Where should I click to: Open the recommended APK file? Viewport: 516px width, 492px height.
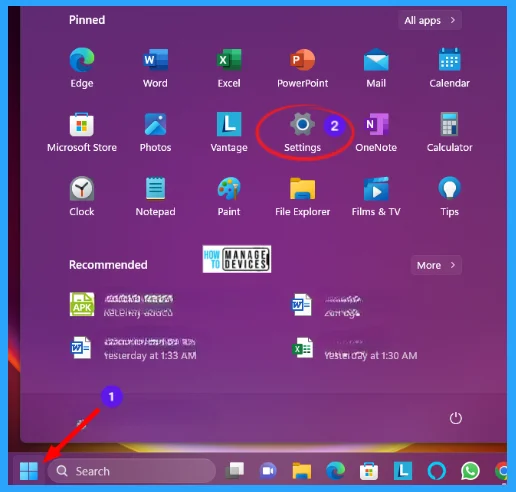tap(121, 305)
